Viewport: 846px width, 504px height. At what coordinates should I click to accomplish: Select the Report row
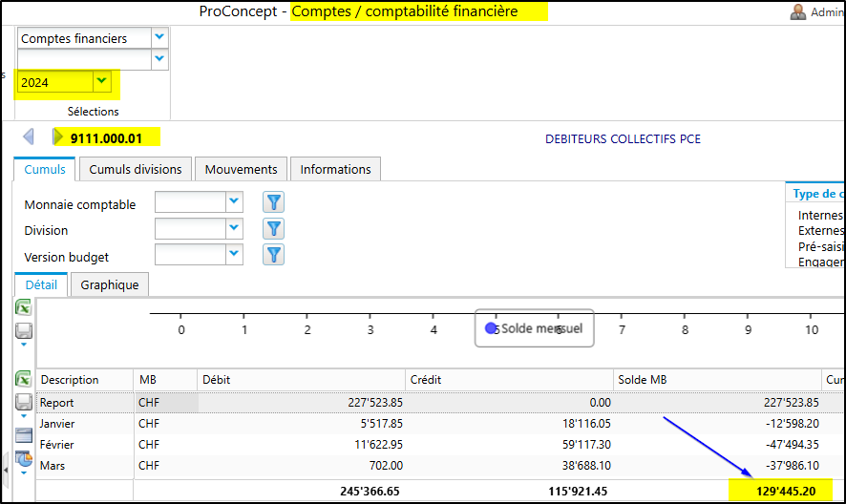[440, 403]
